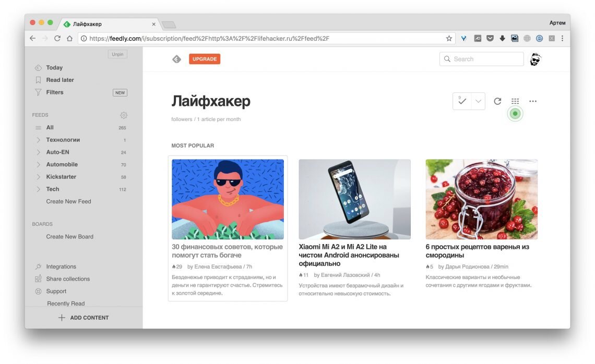Image resolution: width=595 pixels, height=364 pixels.
Task: Open feeds settings gear icon
Action: click(x=124, y=115)
